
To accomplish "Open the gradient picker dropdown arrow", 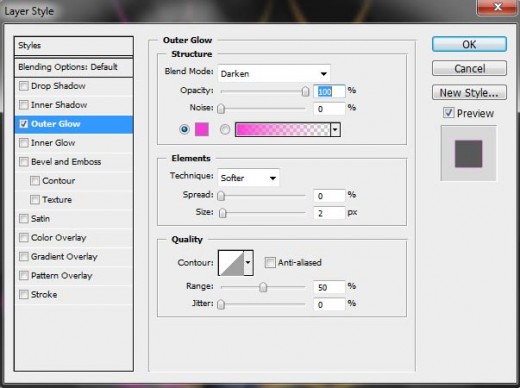I will coord(335,129).
